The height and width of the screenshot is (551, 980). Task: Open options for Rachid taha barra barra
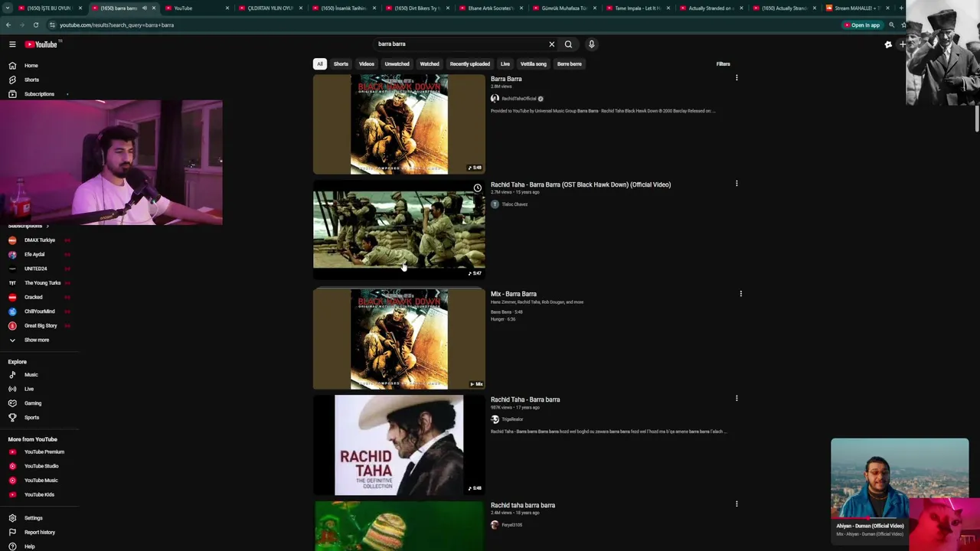click(737, 504)
